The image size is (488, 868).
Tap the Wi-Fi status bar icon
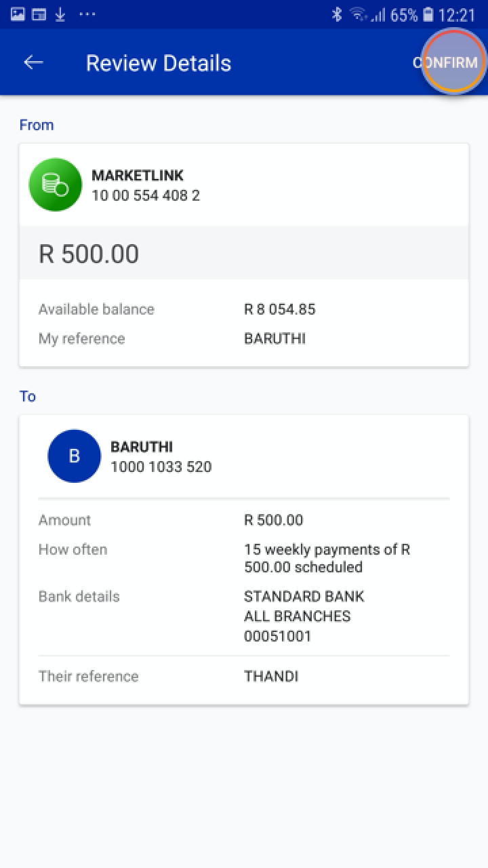358,14
